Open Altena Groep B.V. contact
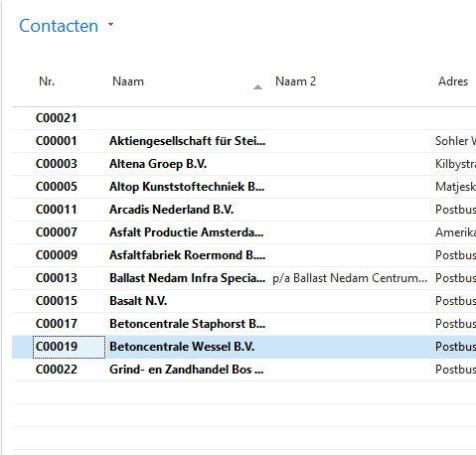 [x=158, y=164]
